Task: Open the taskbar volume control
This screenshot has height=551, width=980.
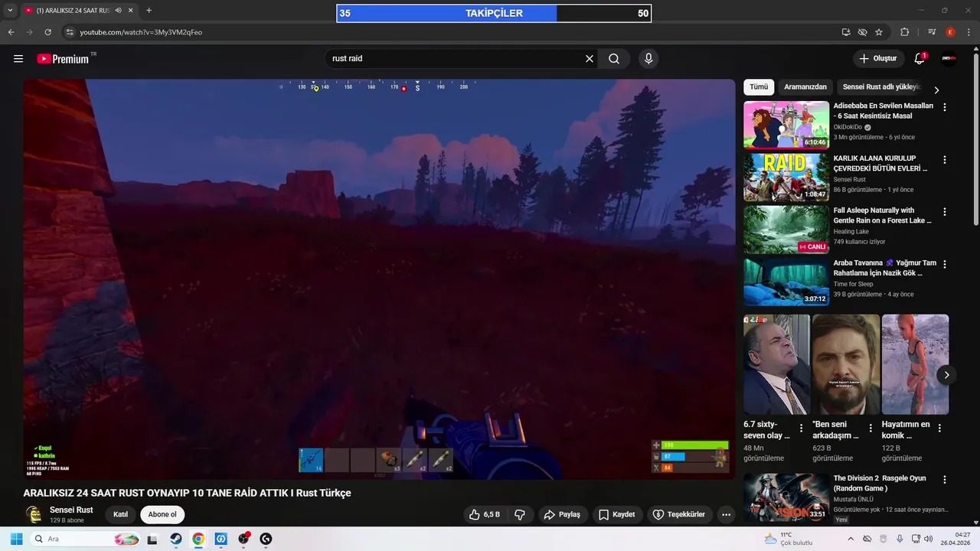Action: click(929, 539)
